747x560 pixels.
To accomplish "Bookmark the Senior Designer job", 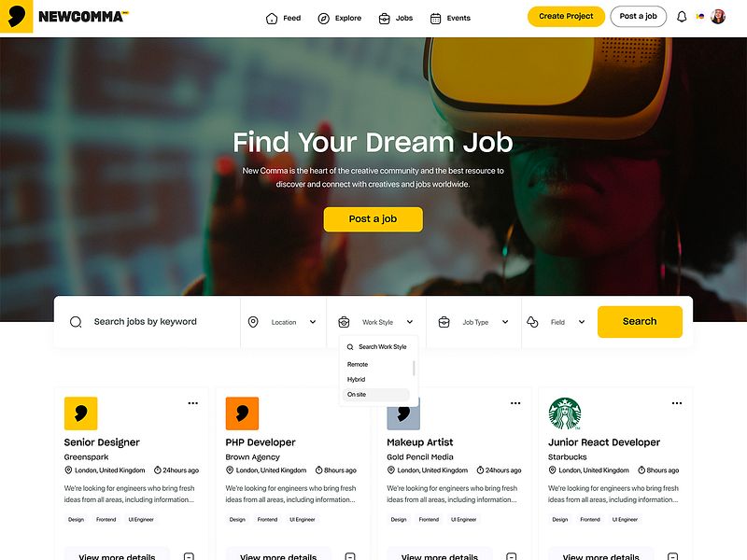I will pyautogui.click(x=189, y=556).
